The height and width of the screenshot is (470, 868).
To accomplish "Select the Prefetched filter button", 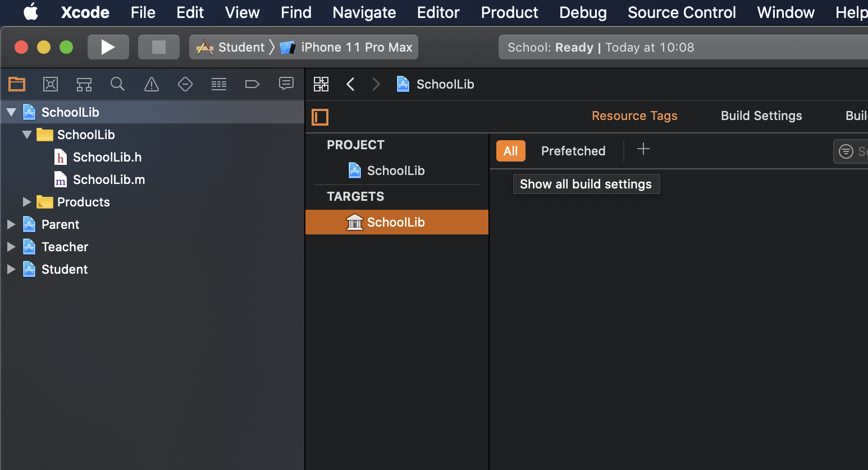I will click(573, 151).
